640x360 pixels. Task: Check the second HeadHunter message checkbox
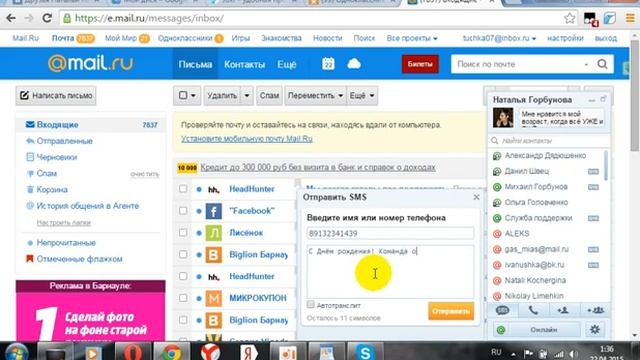tap(183, 276)
